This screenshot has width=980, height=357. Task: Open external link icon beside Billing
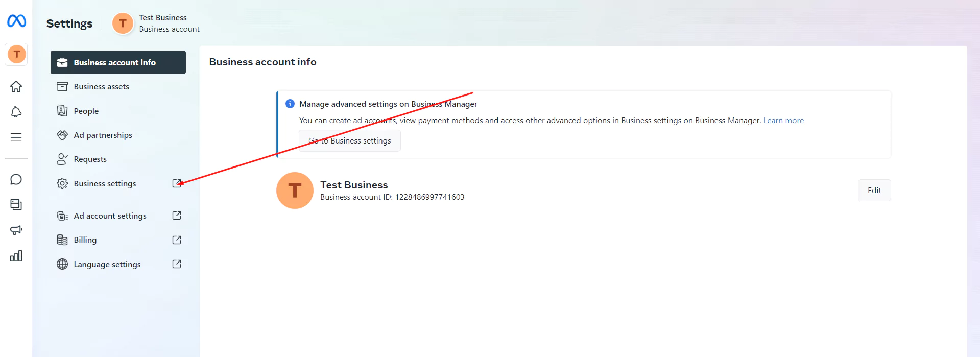(x=177, y=240)
